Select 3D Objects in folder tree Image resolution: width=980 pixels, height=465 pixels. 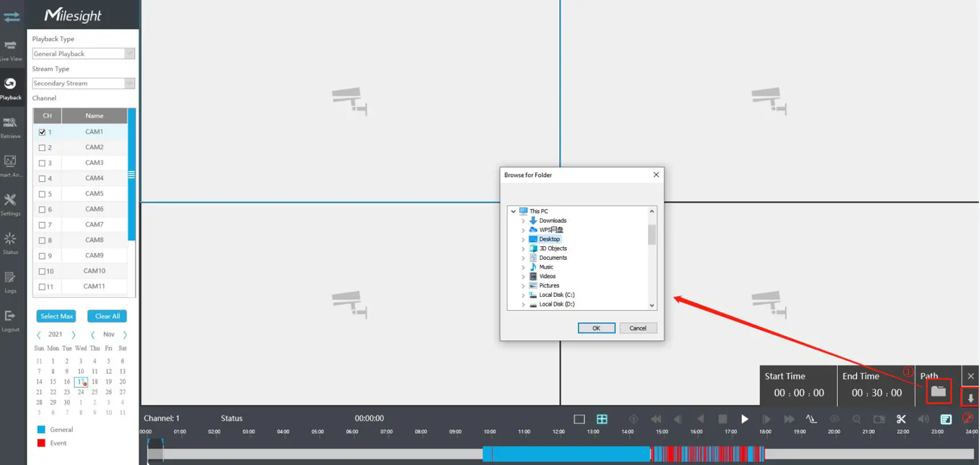coord(553,248)
